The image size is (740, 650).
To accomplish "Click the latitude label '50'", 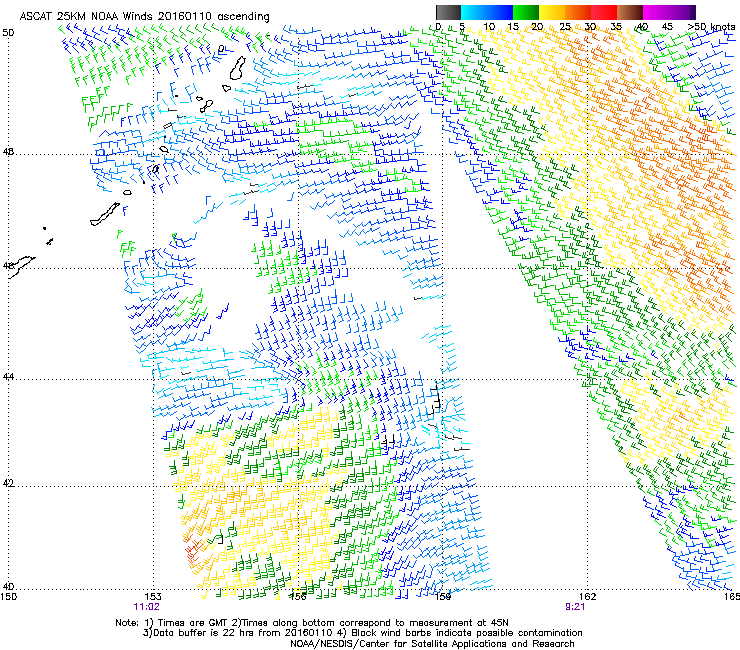I will 8,33.
